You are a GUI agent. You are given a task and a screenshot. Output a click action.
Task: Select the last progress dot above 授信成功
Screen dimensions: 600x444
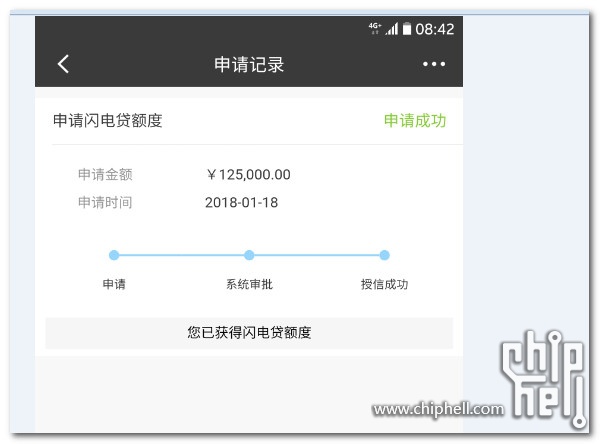click(385, 255)
